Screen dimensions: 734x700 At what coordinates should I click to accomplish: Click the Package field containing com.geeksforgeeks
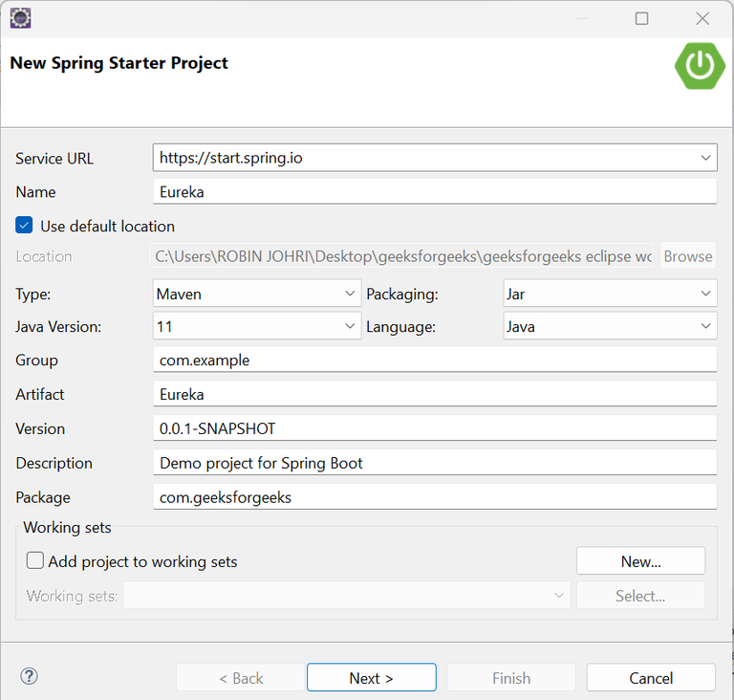[x=434, y=497]
